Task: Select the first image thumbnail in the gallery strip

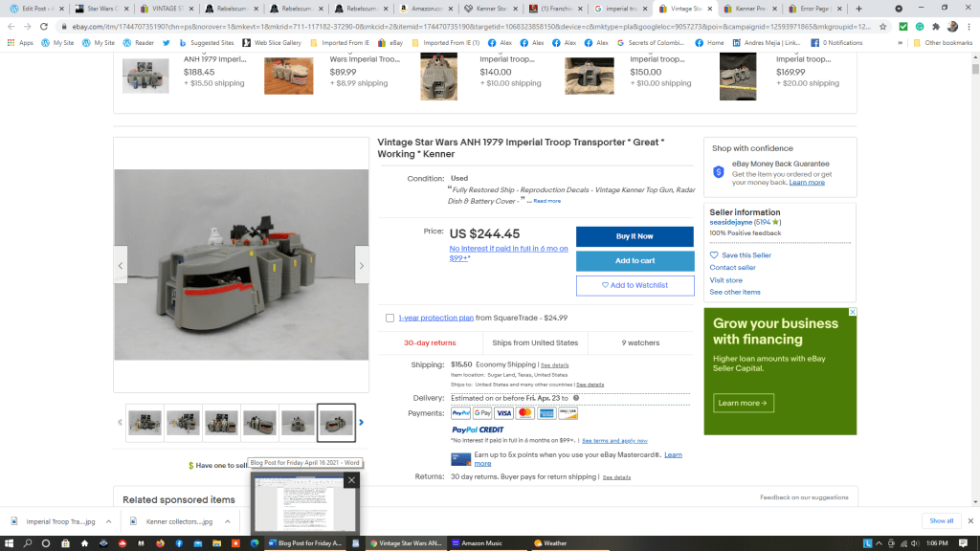Action: 145,423
